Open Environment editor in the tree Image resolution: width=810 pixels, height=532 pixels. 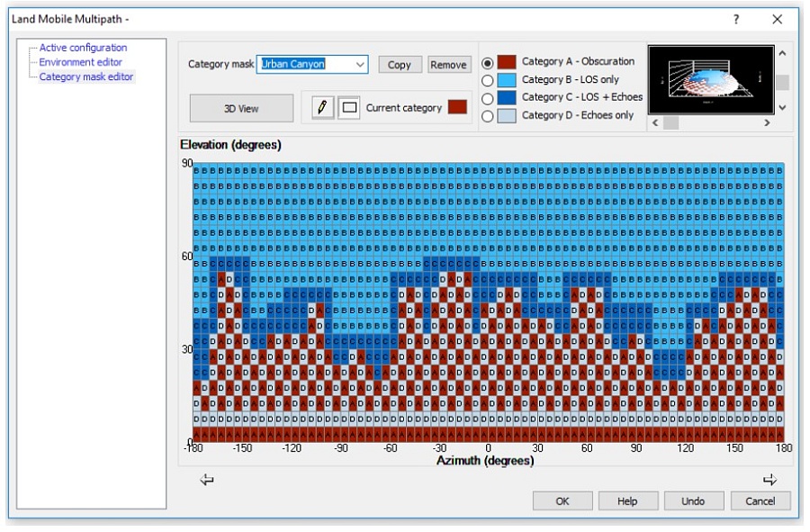click(x=80, y=62)
